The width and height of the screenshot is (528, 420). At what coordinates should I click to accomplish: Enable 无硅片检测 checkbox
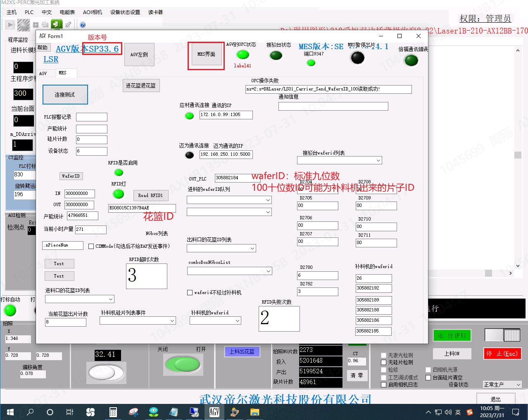pos(383,362)
